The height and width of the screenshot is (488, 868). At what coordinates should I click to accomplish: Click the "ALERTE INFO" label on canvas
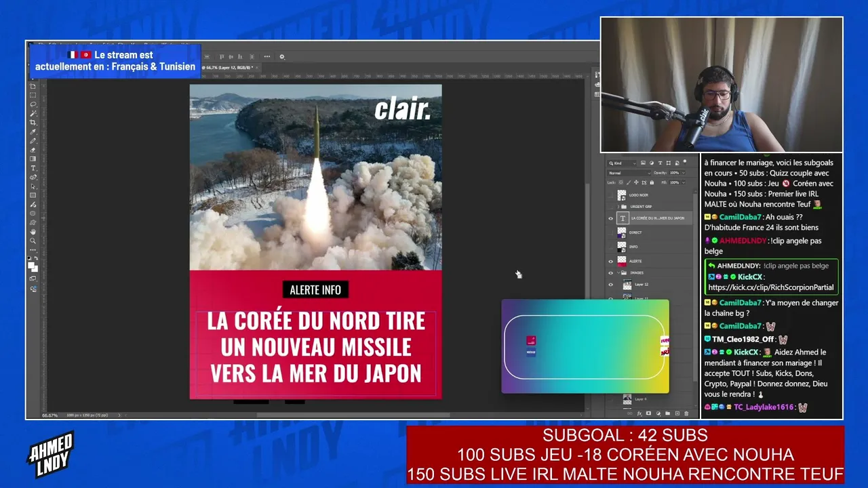315,290
